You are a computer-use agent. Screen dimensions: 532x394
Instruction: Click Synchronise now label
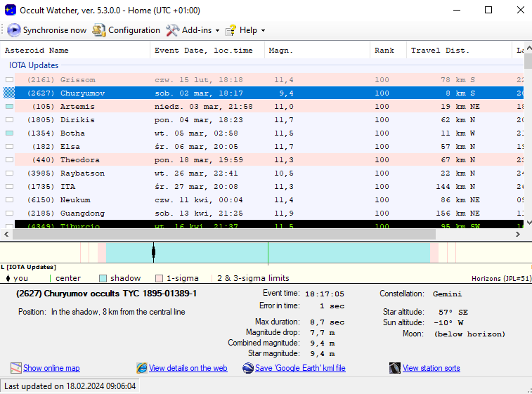click(x=55, y=30)
